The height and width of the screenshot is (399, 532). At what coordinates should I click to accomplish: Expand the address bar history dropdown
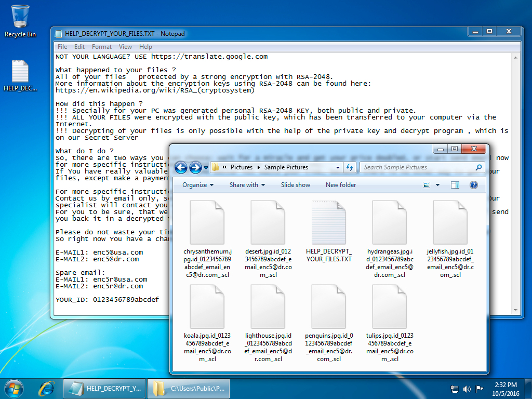click(x=338, y=167)
